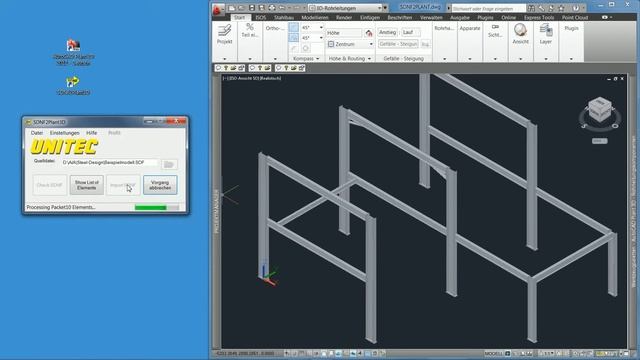This screenshot has height=360, width=640.
Task: Open the AutoCAD application menu button
Action: pyautogui.click(x=217, y=9)
